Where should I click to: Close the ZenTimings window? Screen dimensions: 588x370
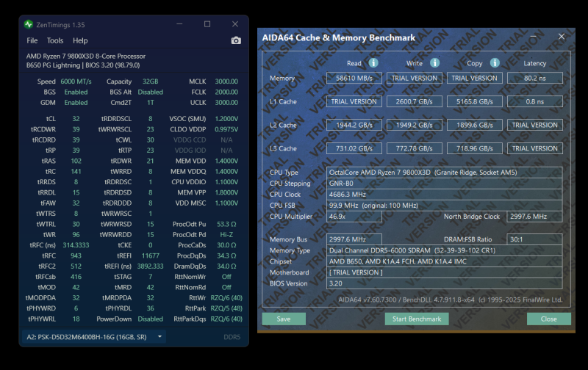click(235, 24)
